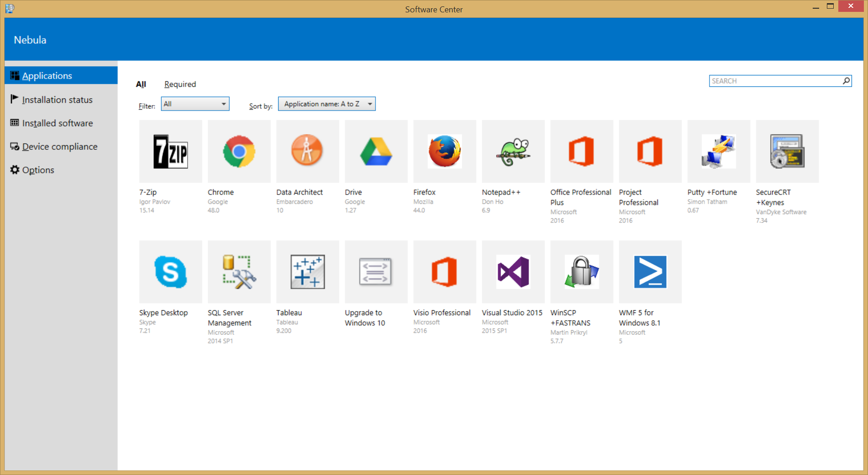Click the Notepad++ chameleon icon

pyautogui.click(x=513, y=151)
